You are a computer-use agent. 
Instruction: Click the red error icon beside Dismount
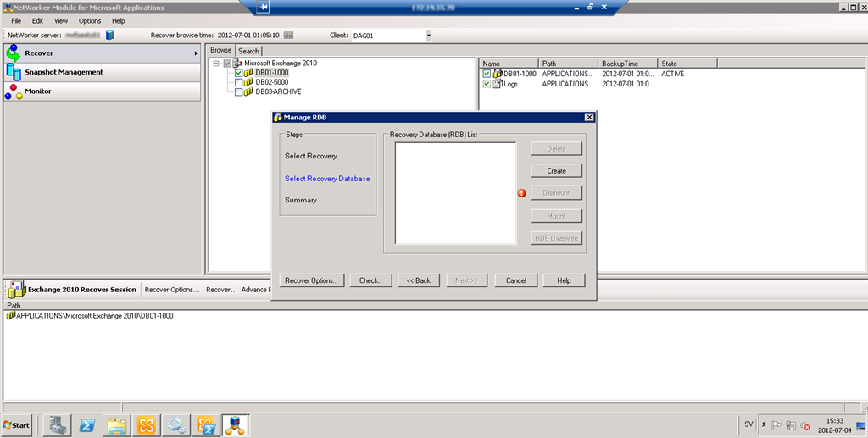521,193
